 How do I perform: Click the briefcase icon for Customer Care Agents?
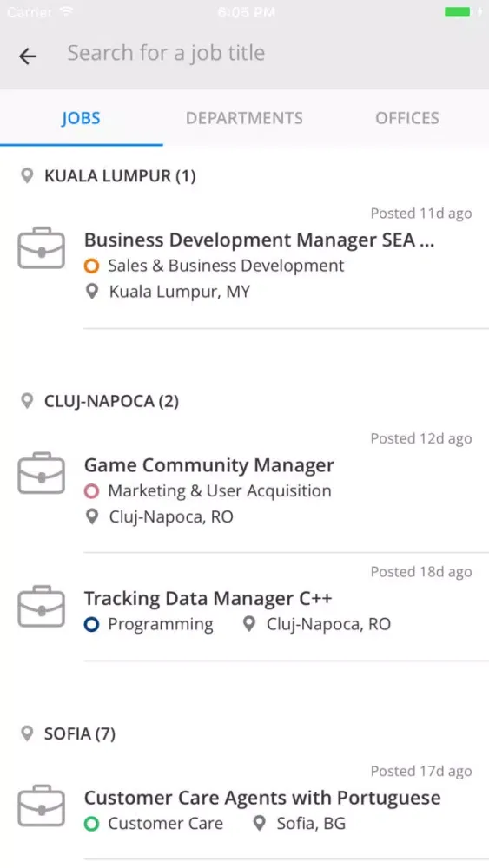(x=42, y=806)
